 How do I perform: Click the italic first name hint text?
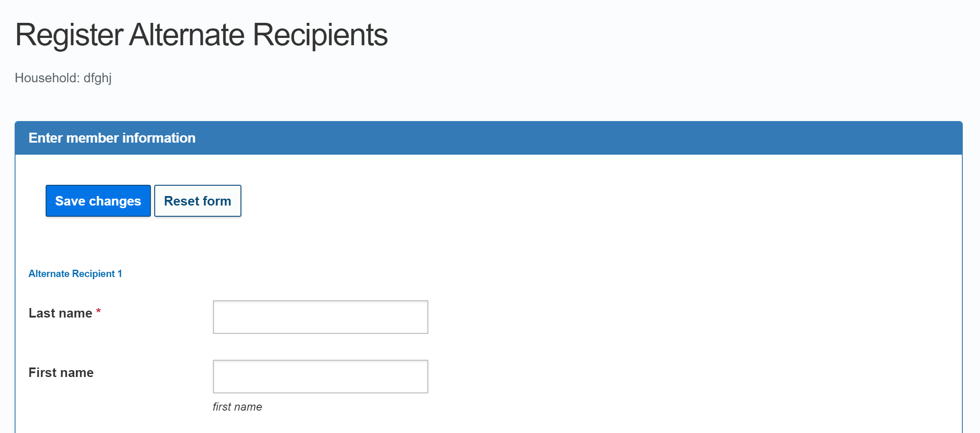[237, 407]
